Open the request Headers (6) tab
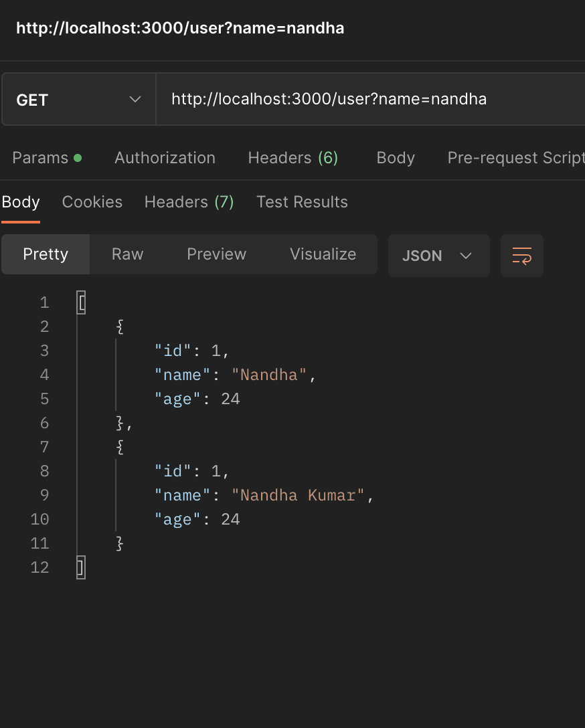 [293, 158]
